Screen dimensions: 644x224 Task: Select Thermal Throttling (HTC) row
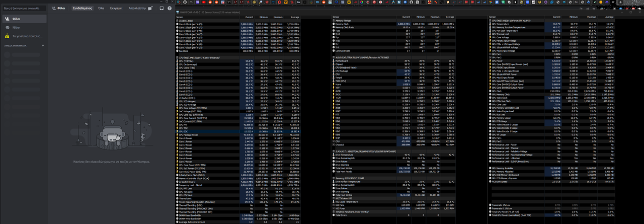point(238,204)
